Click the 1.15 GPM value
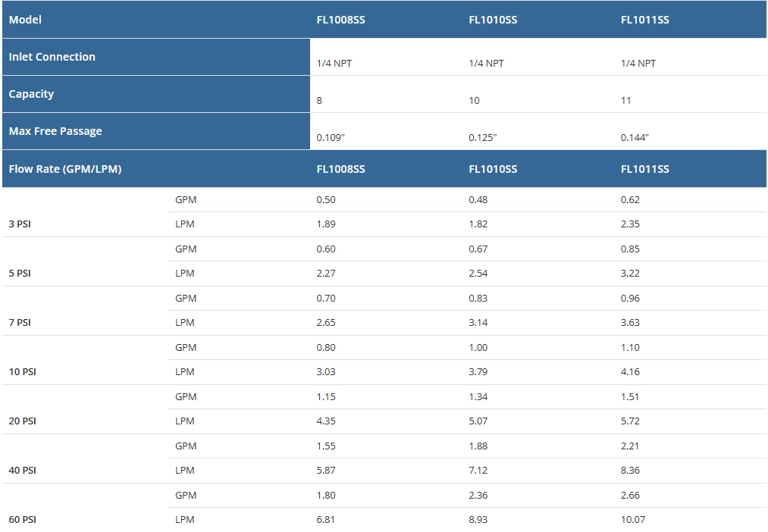Viewport: 768px width, 532px height. (x=326, y=397)
